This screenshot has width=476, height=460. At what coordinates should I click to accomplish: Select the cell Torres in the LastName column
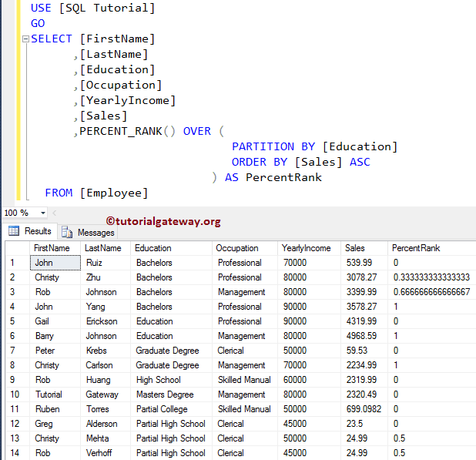pyautogui.click(x=106, y=409)
